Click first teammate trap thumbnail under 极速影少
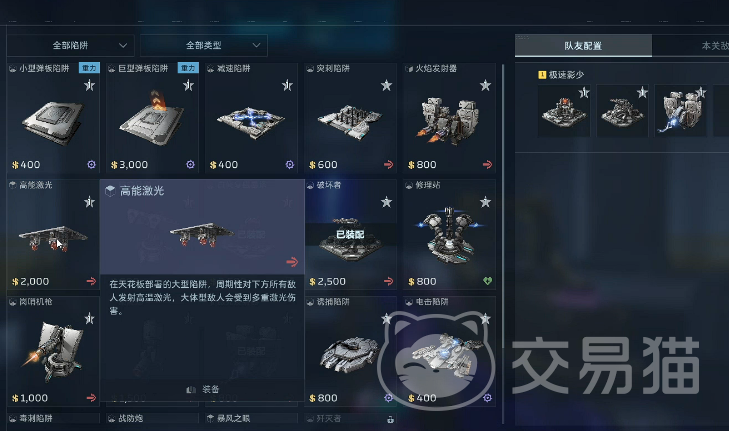The width and height of the screenshot is (729, 431). (x=564, y=111)
